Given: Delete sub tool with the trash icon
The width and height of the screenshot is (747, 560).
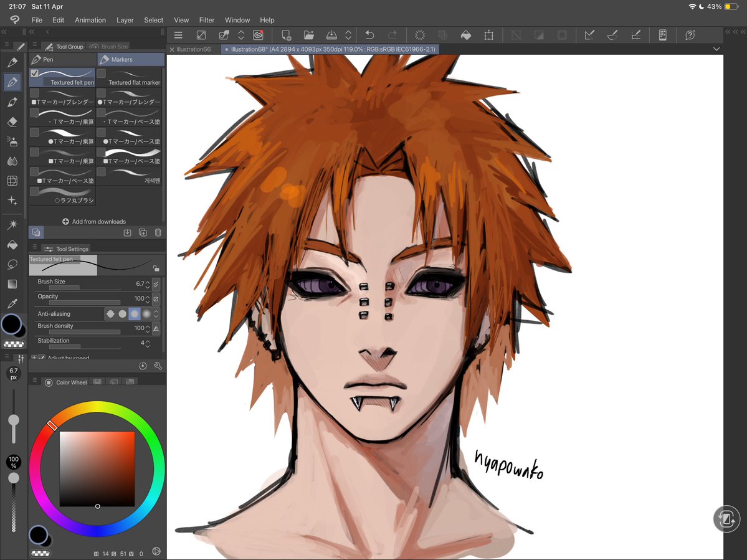Looking at the screenshot, I should (158, 232).
